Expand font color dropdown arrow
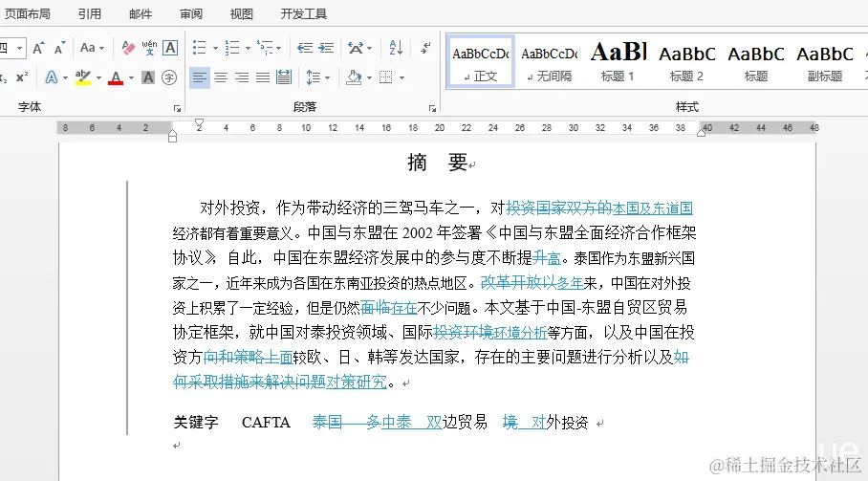This screenshot has height=481, width=868. [x=131, y=78]
